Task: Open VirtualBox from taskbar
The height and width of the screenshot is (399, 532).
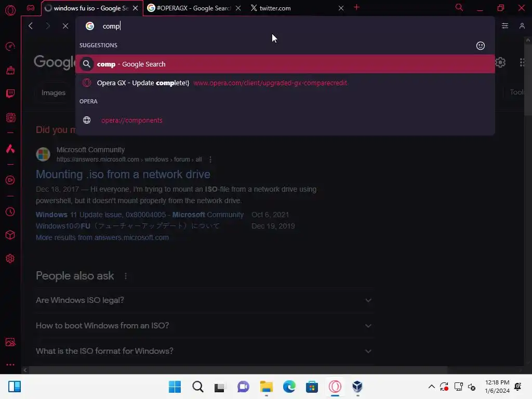Action: point(357,387)
